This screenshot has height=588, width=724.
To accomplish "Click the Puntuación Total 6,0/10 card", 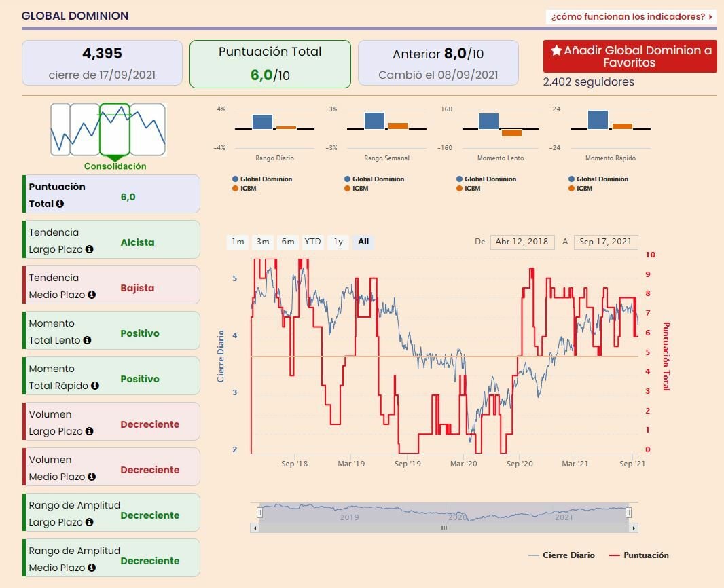I will click(x=270, y=64).
